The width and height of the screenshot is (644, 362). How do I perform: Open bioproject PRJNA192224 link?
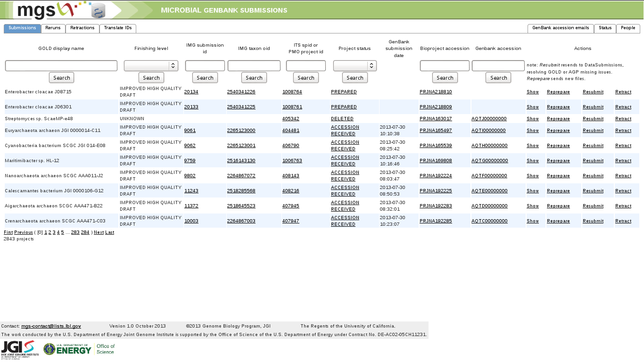point(436,176)
